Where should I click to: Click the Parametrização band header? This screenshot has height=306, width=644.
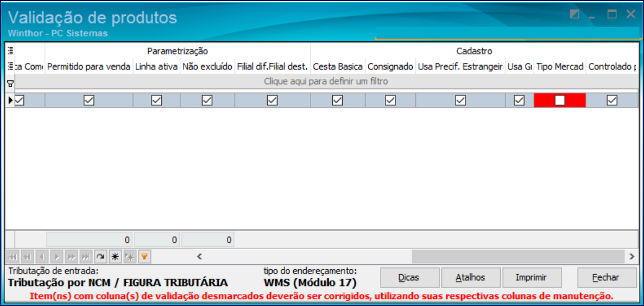pyautogui.click(x=178, y=52)
